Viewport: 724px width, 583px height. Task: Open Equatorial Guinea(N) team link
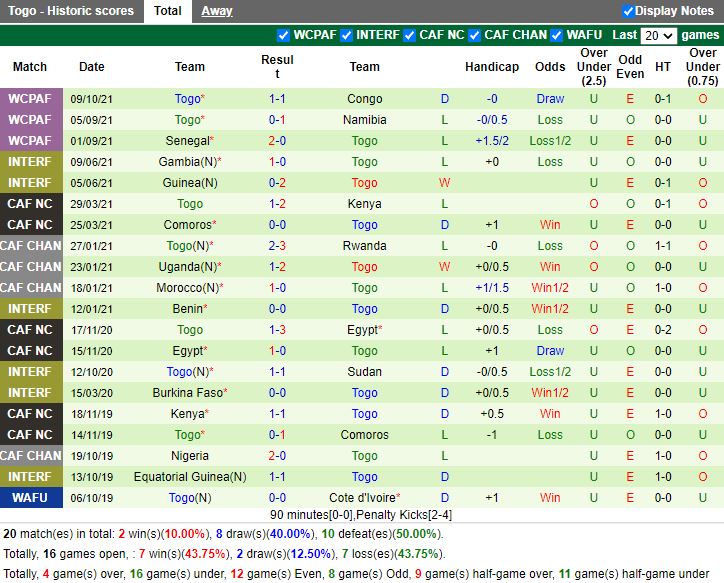tap(190, 477)
